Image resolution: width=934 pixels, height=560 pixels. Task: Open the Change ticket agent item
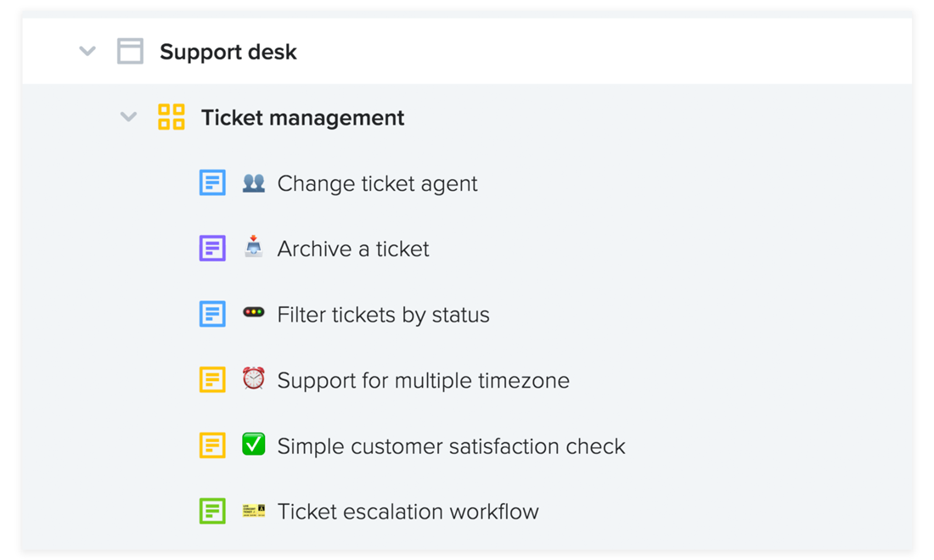[378, 184]
